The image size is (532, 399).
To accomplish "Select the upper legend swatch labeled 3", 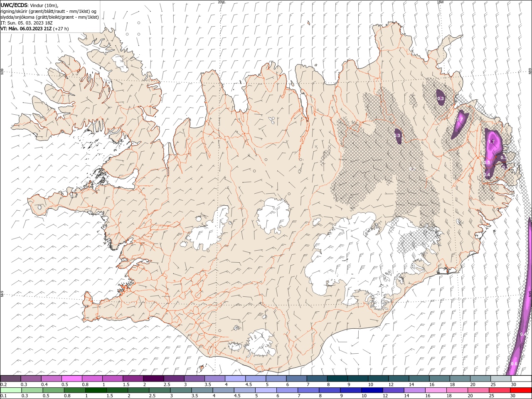I will point(194,379).
